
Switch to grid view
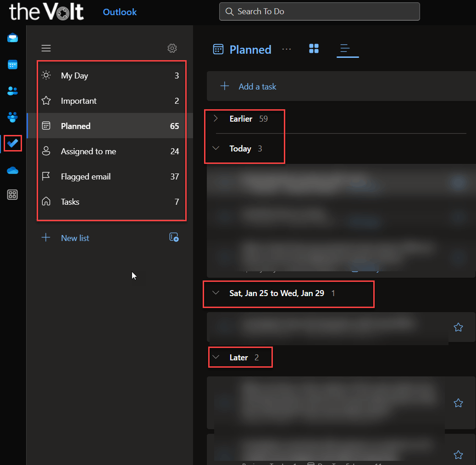(314, 48)
